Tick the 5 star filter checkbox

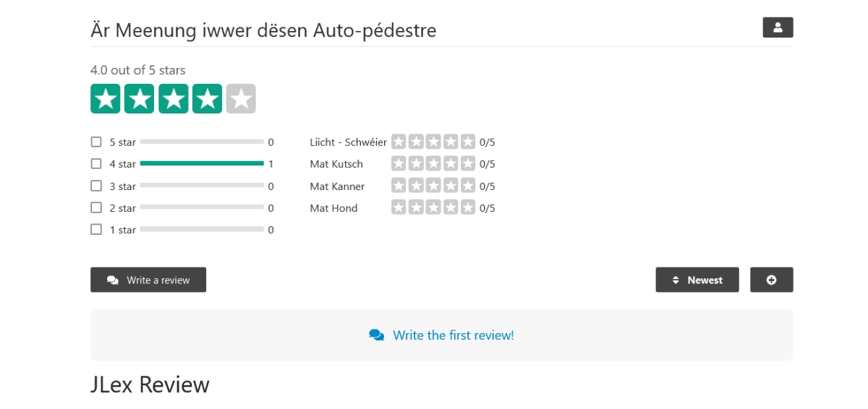click(x=96, y=142)
